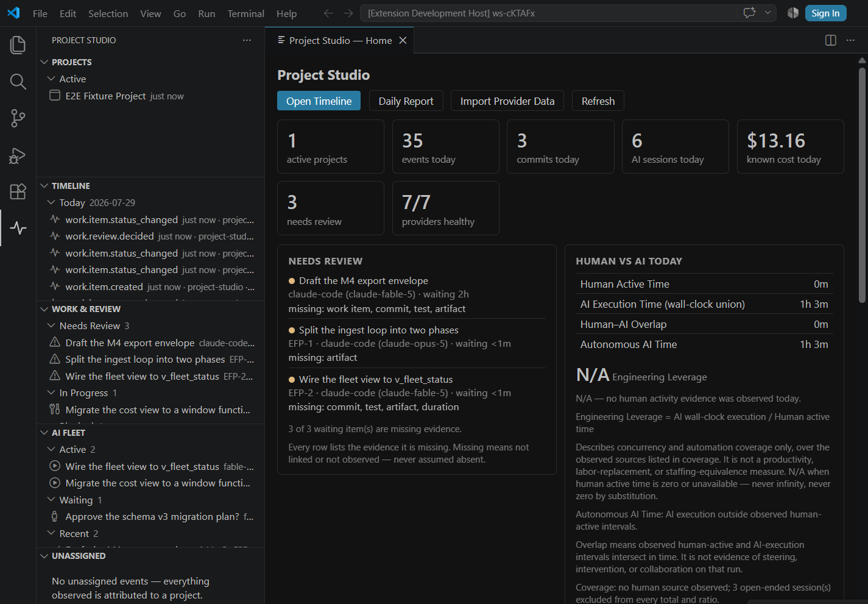Go back using the left arrow
Image resolution: width=868 pixels, height=604 pixels.
328,13
